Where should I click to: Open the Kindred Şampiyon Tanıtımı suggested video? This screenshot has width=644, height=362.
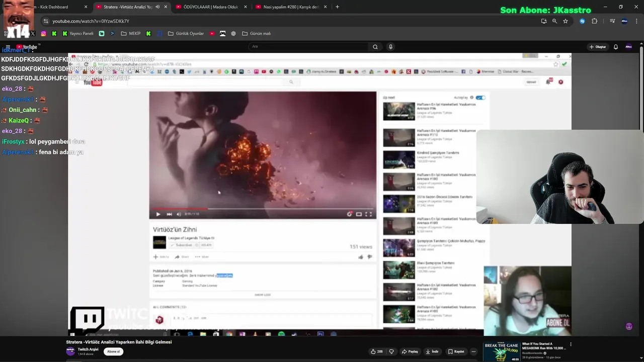(x=429, y=159)
